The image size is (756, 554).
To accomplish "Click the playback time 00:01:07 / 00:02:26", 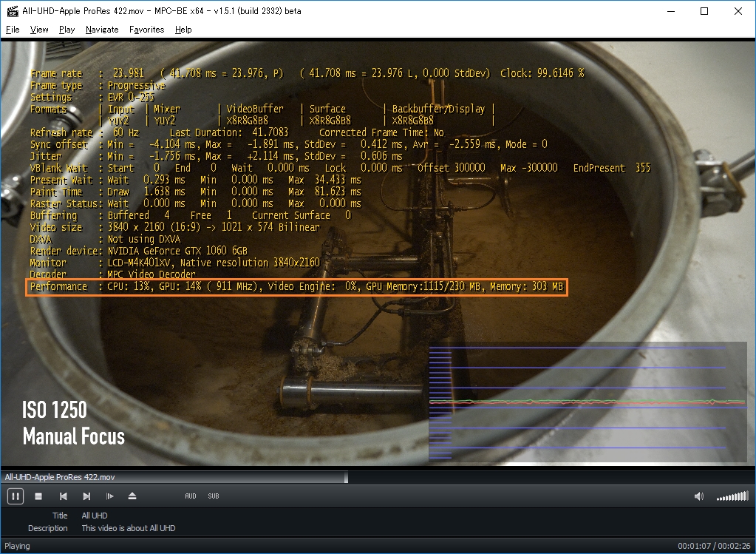I will (x=715, y=546).
